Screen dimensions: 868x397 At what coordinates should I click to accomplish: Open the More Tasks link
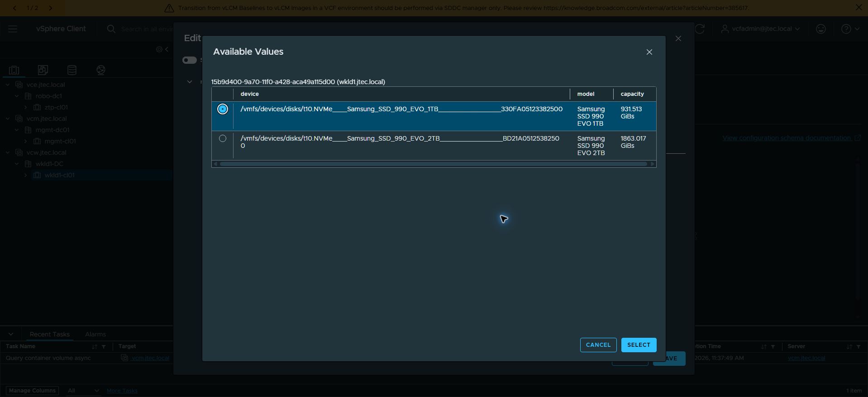(x=122, y=391)
